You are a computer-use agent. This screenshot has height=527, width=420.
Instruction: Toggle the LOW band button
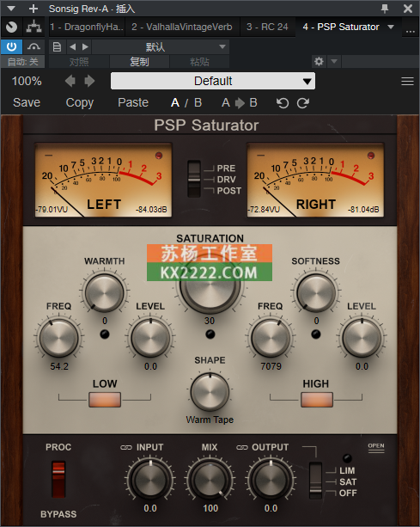(105, 399)
